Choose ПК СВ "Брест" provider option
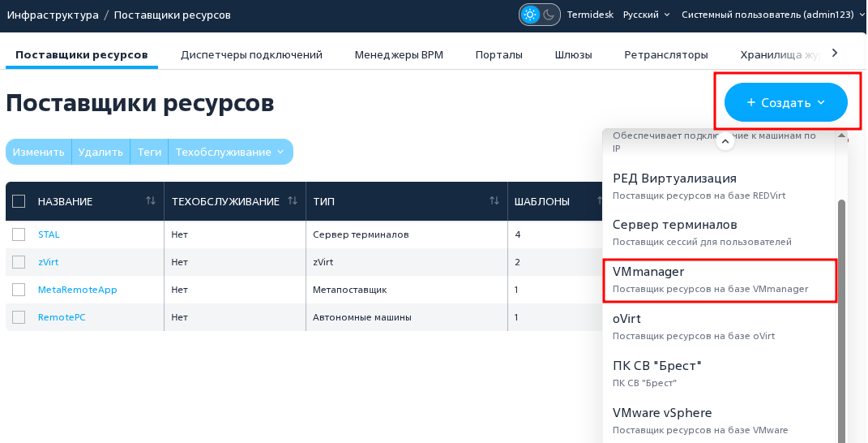868x443 pixels. [x=719, y=374]
